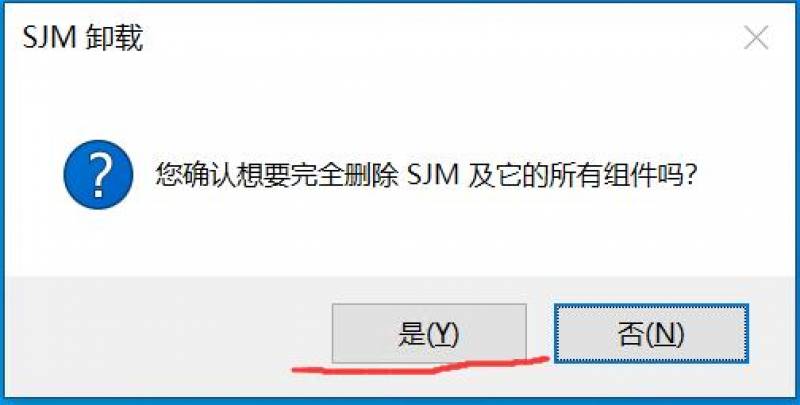This screenshot has height=405, width=800.
Task: Click the gray footer area left of 是(Y)
Action: [168, 335]
